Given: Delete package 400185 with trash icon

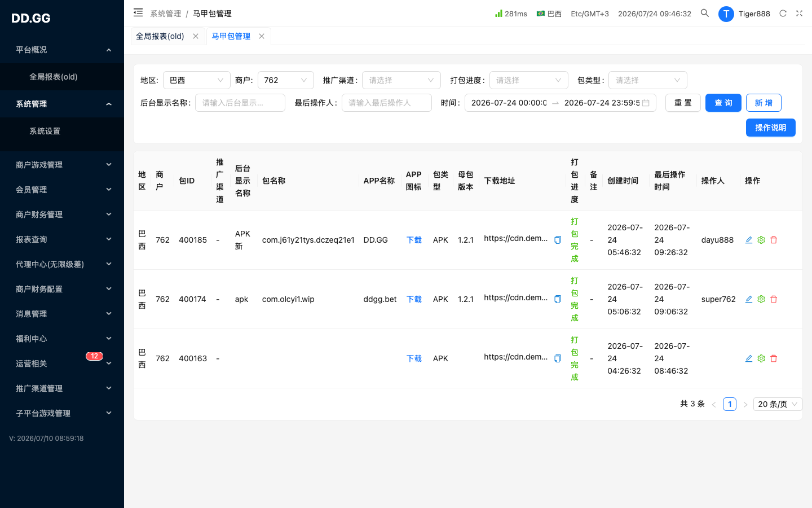Looking at the screenshot, I should [774, 240].
